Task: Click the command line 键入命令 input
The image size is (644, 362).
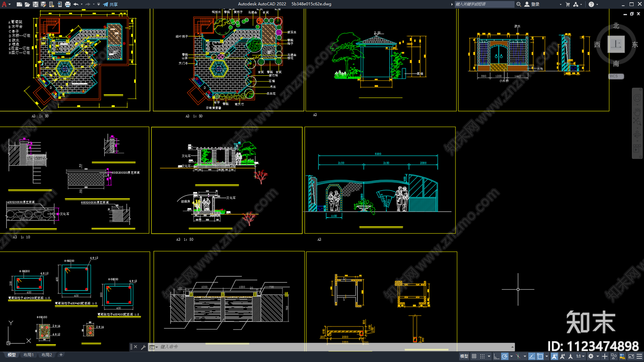Action: pos(334,347)
